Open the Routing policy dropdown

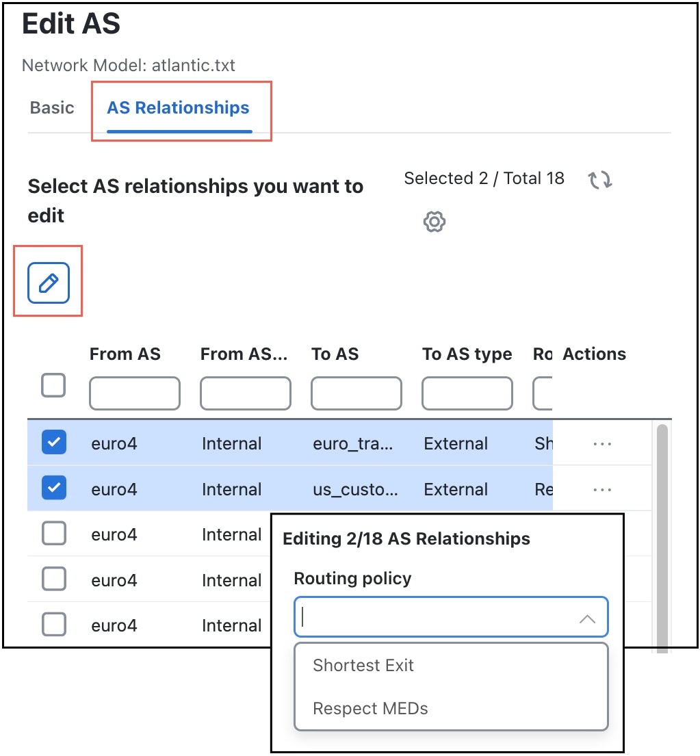[x=450, y=617]
